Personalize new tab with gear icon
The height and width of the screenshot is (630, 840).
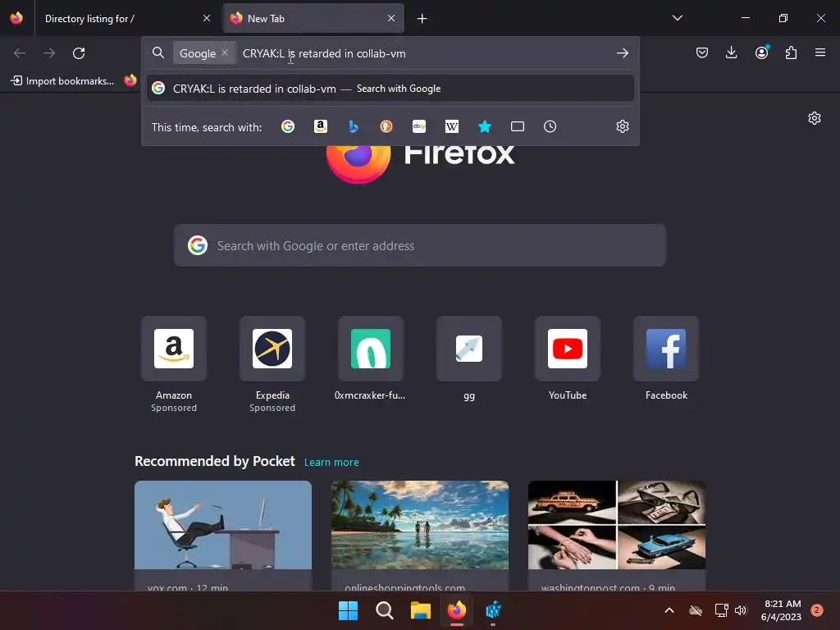(x=815, y=118)
